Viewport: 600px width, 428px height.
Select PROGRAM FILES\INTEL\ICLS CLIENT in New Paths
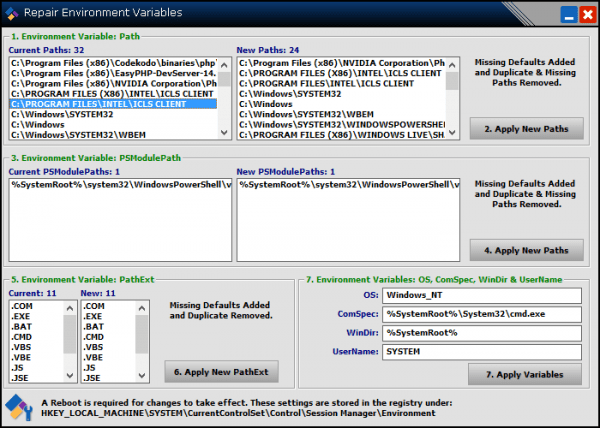342,84
